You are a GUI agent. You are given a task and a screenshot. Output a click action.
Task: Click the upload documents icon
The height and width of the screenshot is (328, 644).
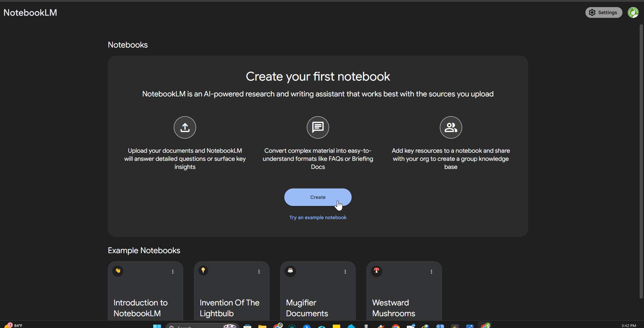point(185,127)
